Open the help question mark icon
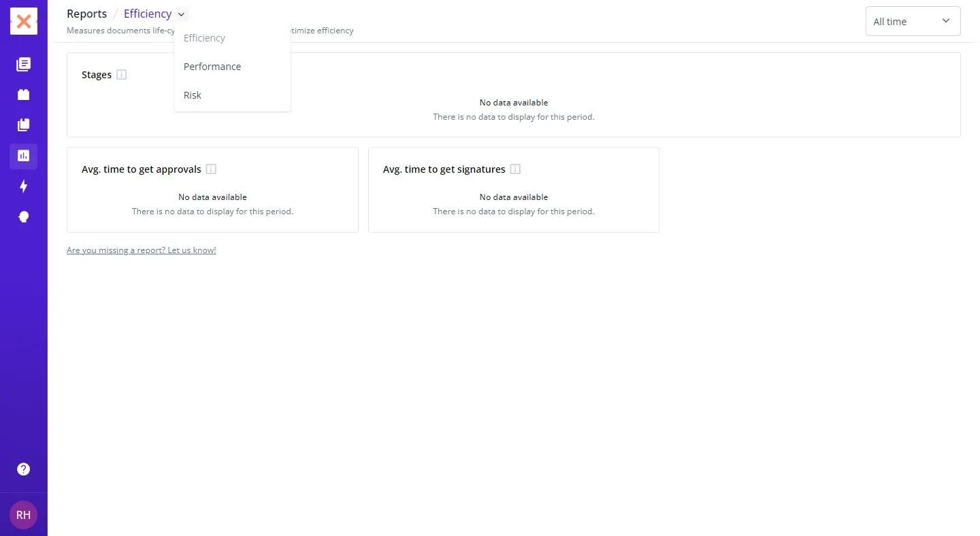Image resolution: width=980 pixels, height=536 pixels. pyautogui.click(x=24, y=469)
